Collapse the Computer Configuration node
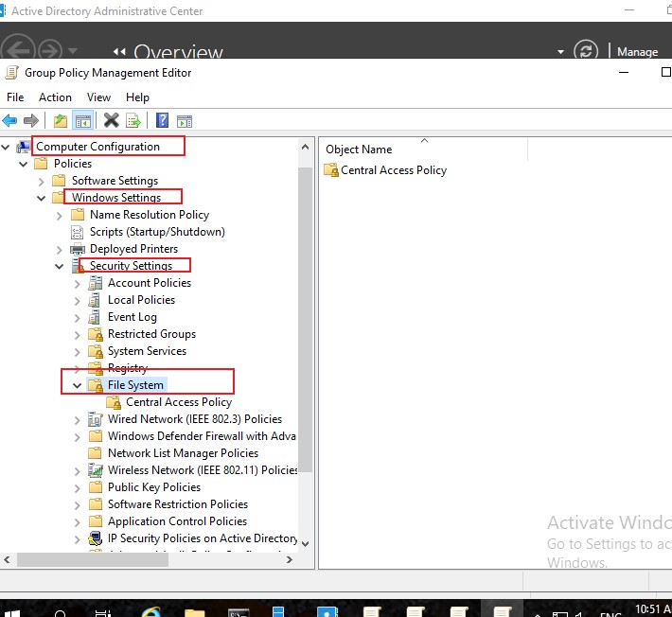Viewport: 672px width, 617px height. pos(6,148)
